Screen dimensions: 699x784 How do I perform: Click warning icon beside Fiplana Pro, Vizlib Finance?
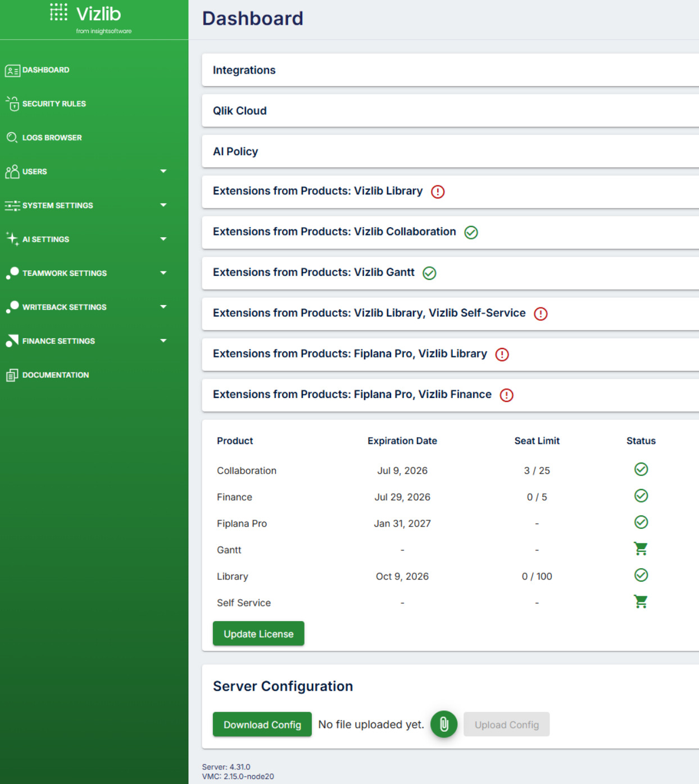coord(506,395)
